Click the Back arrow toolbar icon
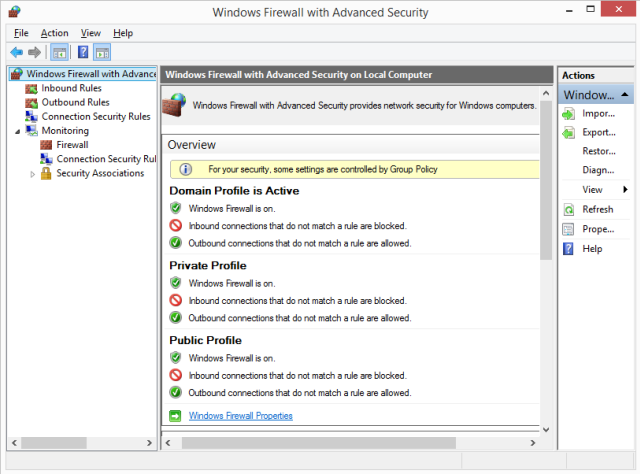Image resolution: width=640 pixels, height=474 pixels. [x=17, y=52]
